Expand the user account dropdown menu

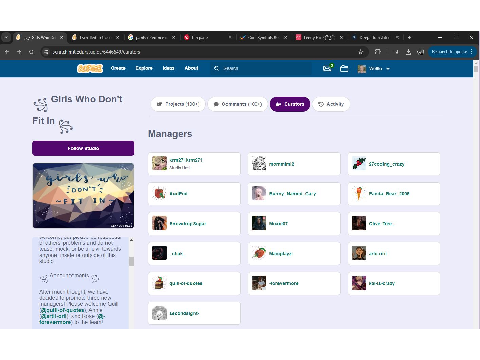pos(374,68)
